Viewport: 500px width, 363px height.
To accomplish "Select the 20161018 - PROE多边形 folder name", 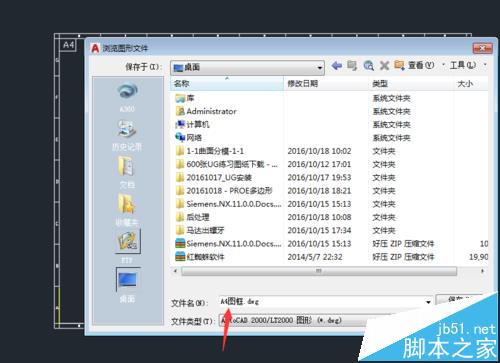I will click(x=229, y=191).
